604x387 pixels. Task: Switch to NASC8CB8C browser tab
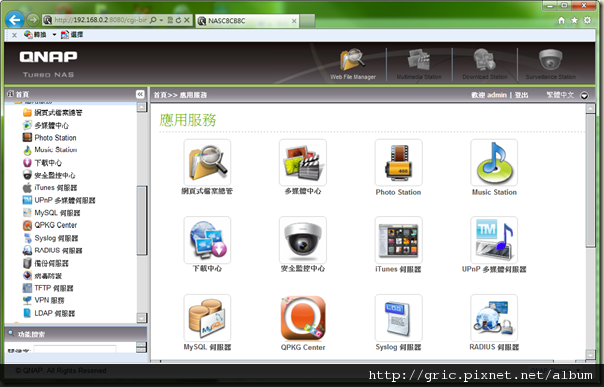coord(247,21)
